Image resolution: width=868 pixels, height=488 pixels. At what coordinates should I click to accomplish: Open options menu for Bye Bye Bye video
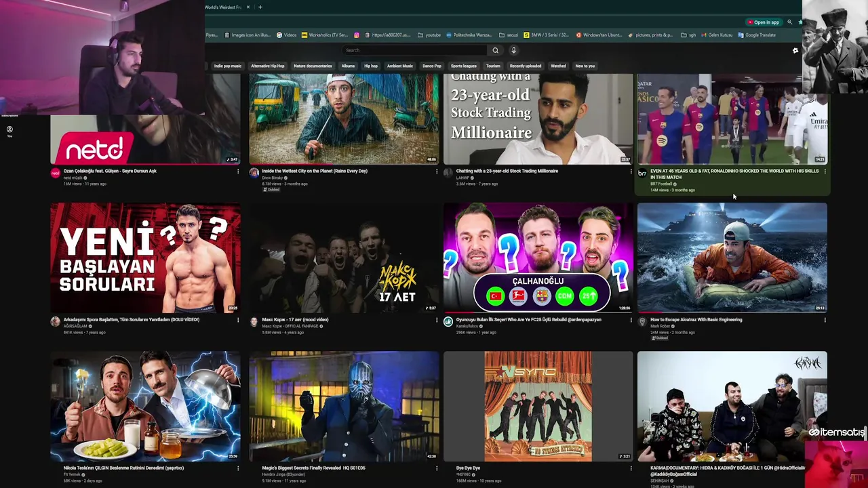point(631,468)
